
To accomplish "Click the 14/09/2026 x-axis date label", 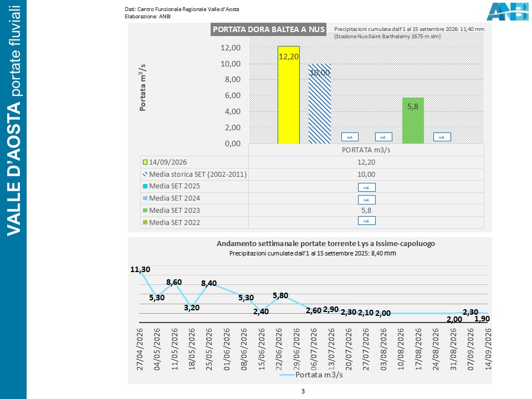I will click(488, 349).
